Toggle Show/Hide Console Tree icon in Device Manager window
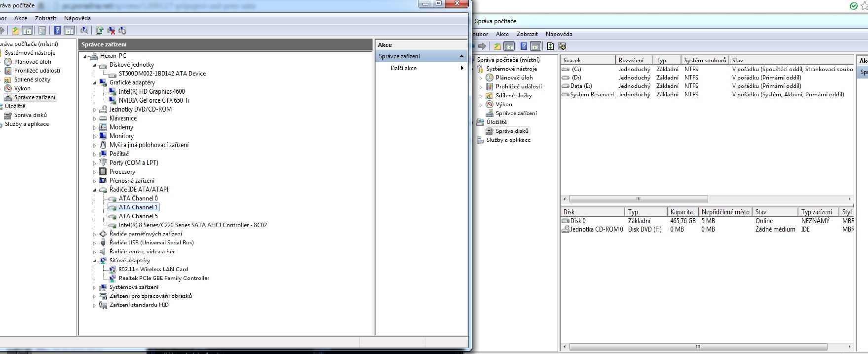The height and width of the screenshot is (354, 868). [x=28, y=31]
